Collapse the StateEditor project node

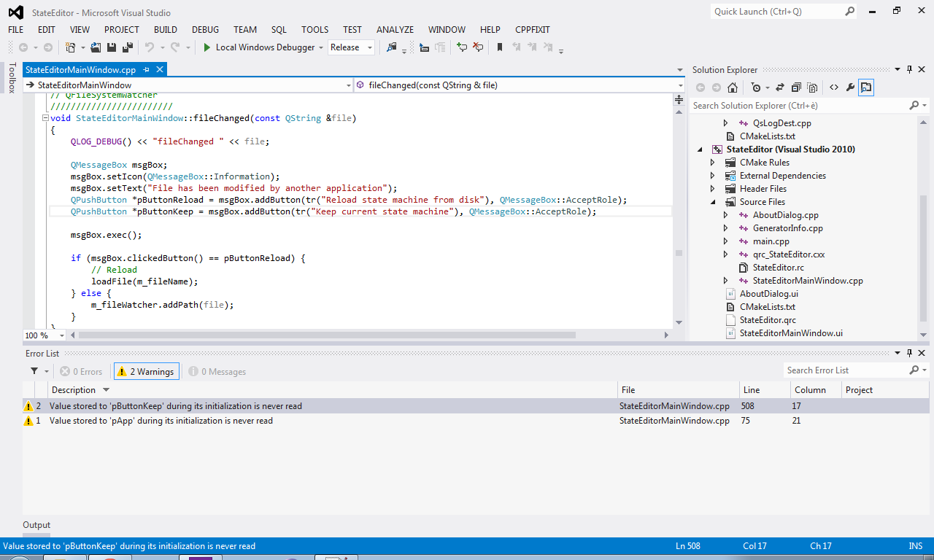[x=700, y=149]
